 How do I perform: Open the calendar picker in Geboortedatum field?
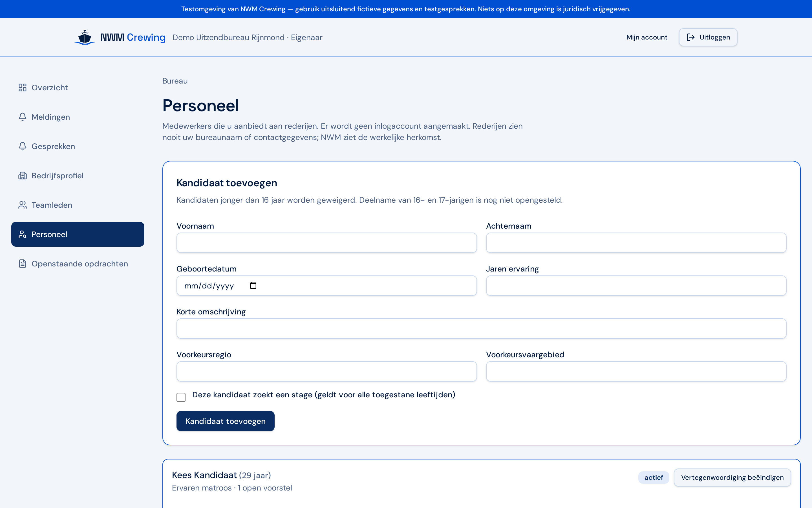pyautogui.click(x=253, y=286)
